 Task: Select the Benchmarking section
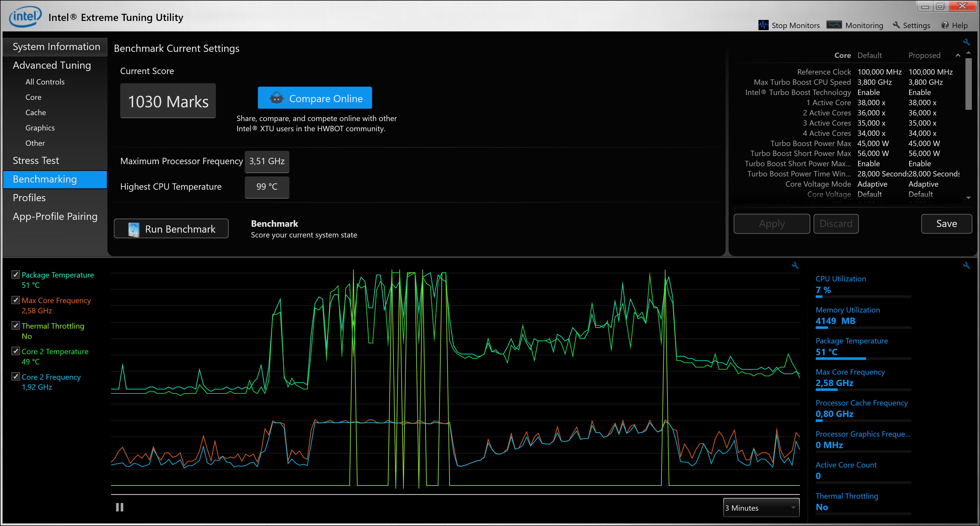point(55,179)
